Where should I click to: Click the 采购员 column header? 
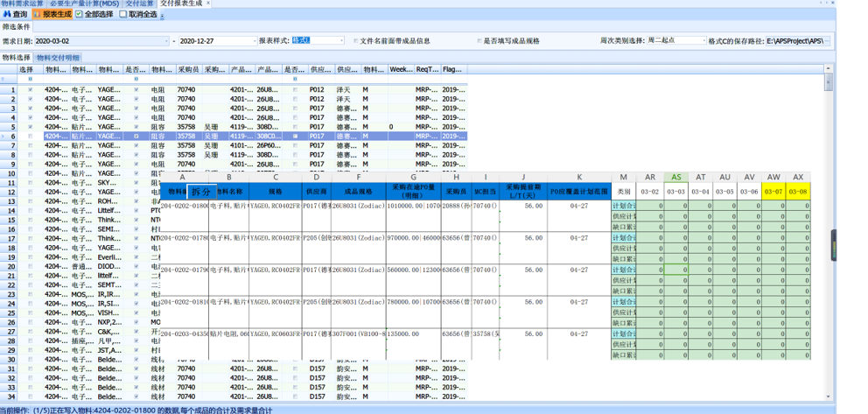click(x=189, y=69)
